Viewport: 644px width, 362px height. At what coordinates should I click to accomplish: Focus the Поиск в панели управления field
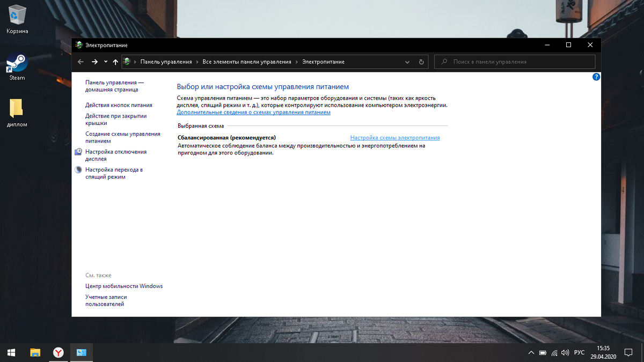515,62
